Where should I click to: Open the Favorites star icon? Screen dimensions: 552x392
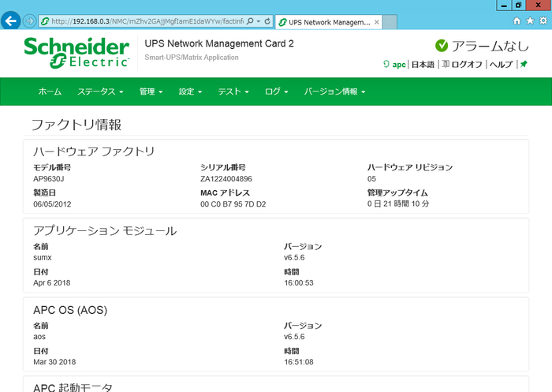click(530, 21)
